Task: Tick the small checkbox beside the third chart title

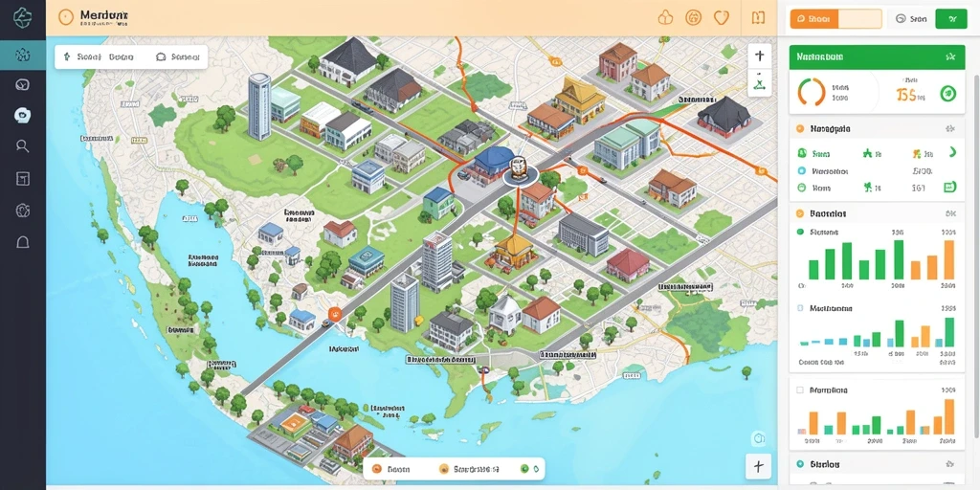Action: coord(799,390)
